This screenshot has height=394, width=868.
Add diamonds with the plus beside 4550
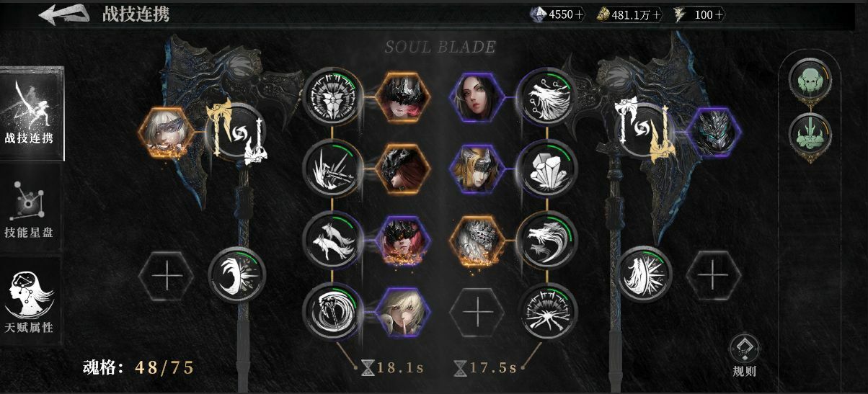click(580, 14)
